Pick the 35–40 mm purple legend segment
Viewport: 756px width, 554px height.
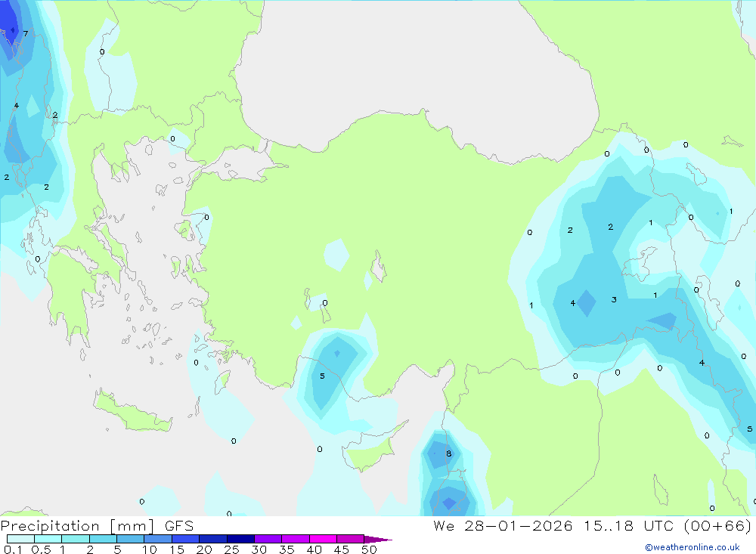pos(295,539)
